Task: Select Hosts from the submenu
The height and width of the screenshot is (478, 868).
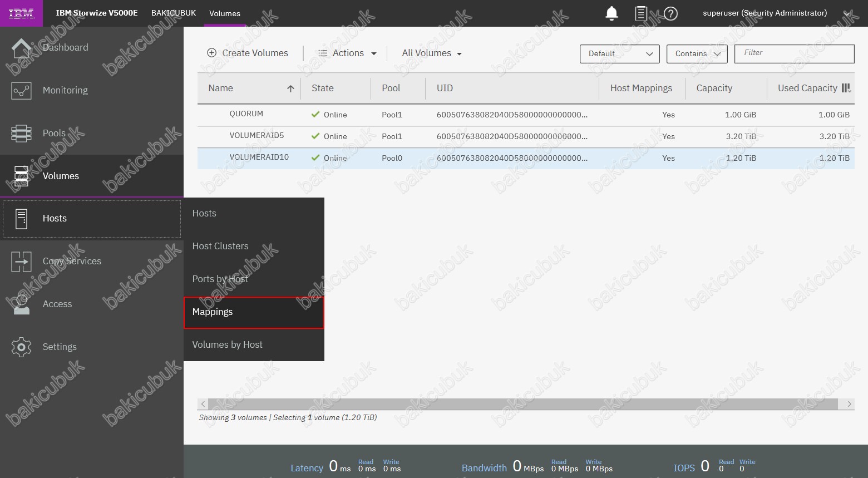Action: tap(254, 214)
